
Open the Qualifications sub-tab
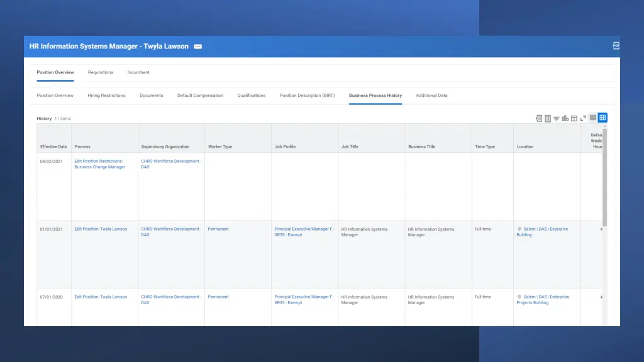click(x=252, y=96)
